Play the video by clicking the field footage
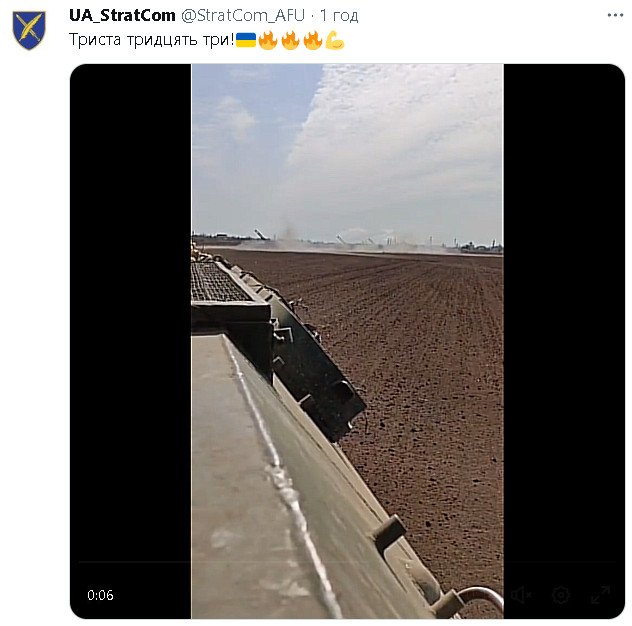 pos(347,341)
